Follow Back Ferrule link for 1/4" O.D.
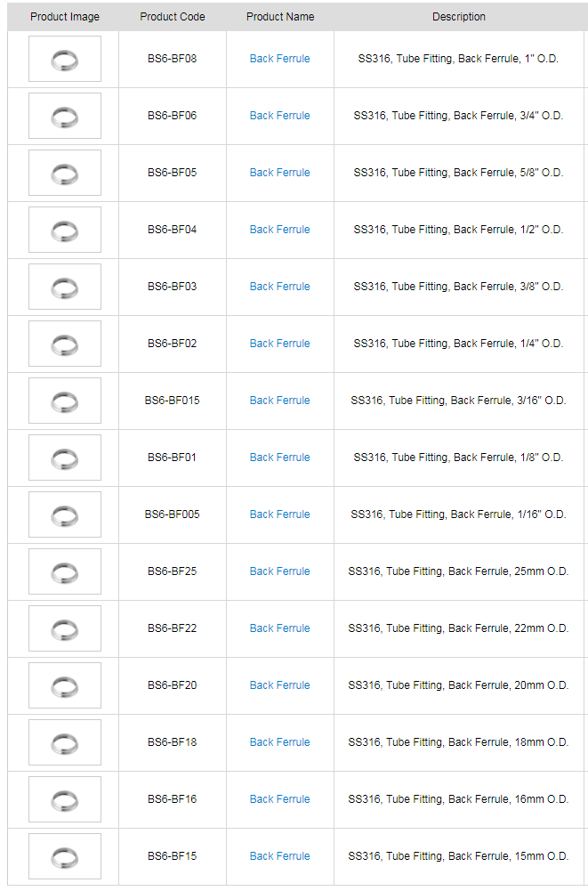This screenshot has height=891, width=588. pyautogui.click(x=279, y=344)
